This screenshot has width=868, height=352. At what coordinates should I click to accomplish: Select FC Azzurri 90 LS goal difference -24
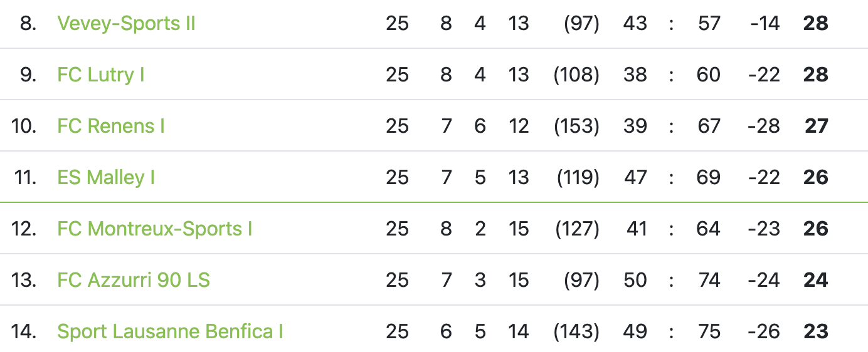coord(764,281)
